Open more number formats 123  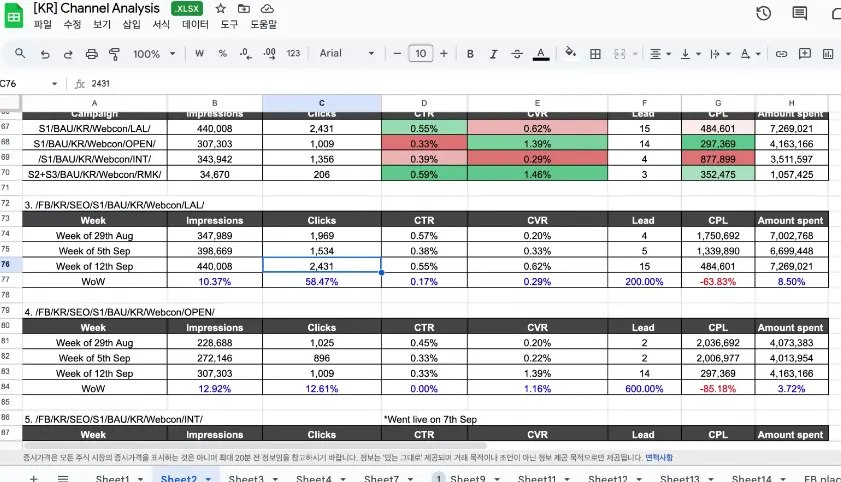click(x=293, y=54)
